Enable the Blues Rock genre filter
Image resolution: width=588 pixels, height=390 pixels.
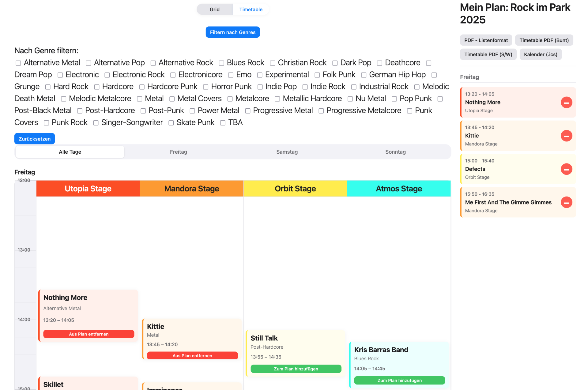pos(221,62)
